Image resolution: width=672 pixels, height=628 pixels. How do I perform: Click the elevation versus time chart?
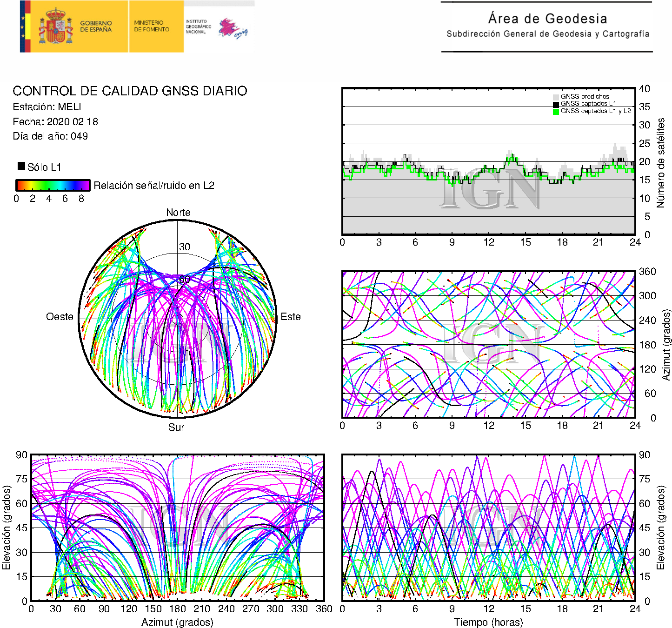[x=489, y=528]
